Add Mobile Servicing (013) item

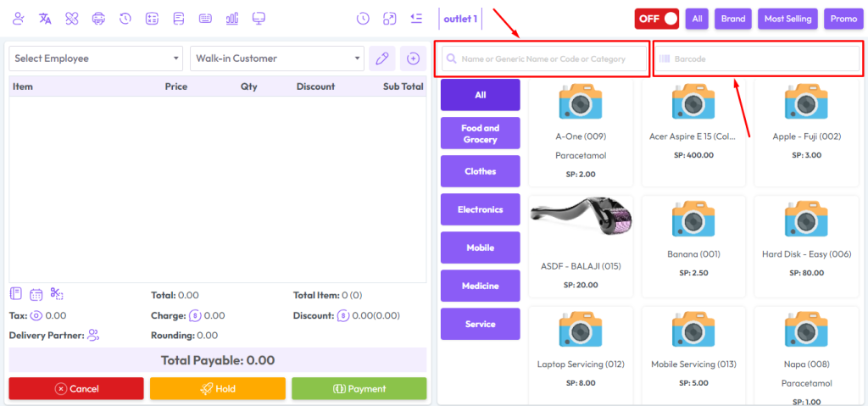tap(693, 356)
